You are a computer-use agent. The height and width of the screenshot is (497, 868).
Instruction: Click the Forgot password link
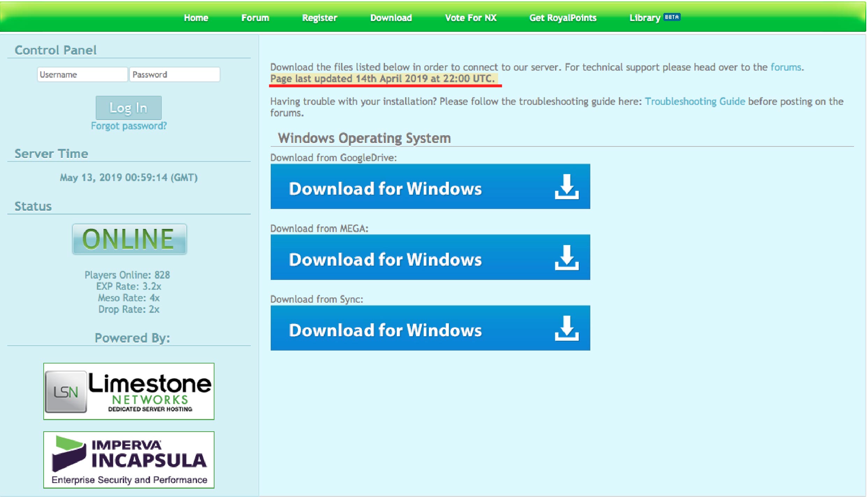click(129, 126)
